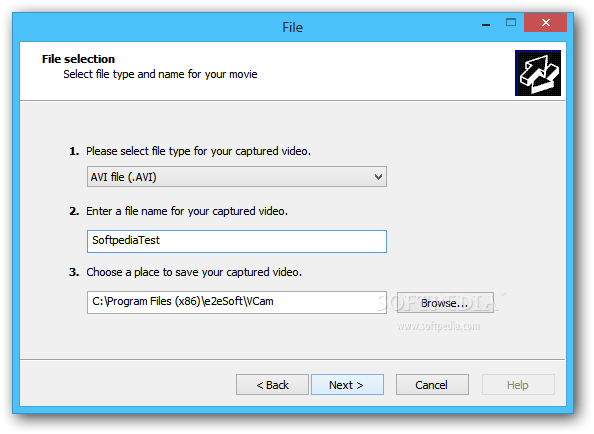Proceed with the Next > button

coord(347,385)
